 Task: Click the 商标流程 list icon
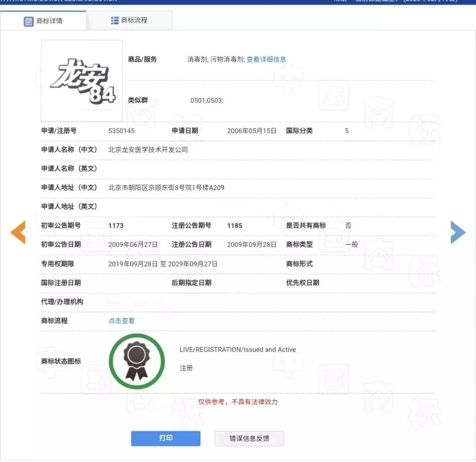(115, 20)
